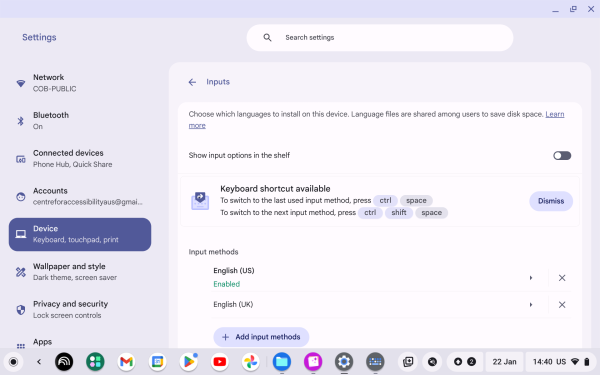Image resolution: width=600 pixels, height=375 pixels.
Task: Select the Device section
Action: point(80,234)
